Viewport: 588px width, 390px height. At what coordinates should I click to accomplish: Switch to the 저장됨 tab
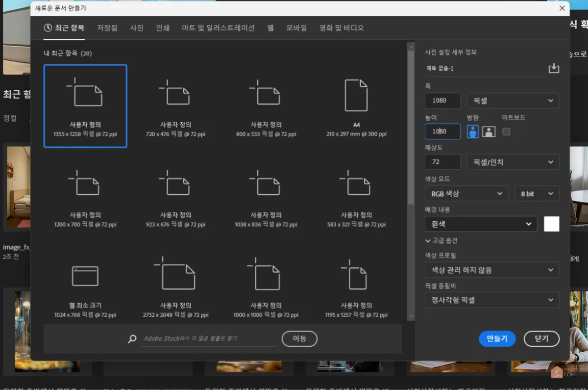point(107,28)
